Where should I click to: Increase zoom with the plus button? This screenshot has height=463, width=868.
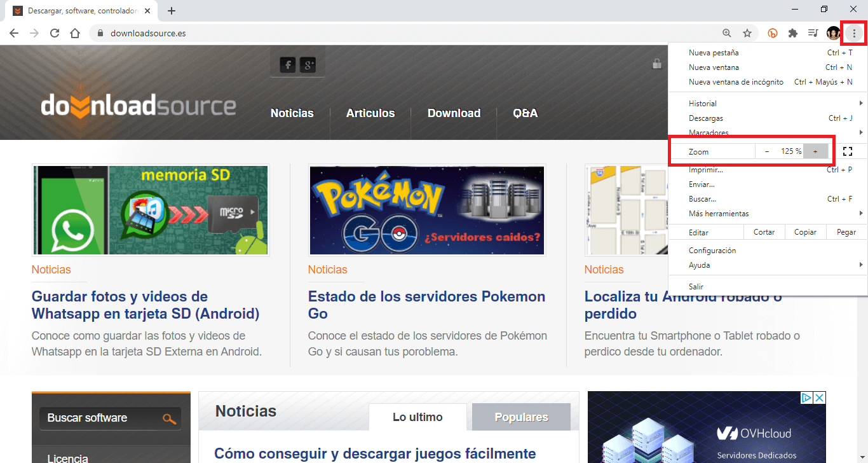pos(815,151)
